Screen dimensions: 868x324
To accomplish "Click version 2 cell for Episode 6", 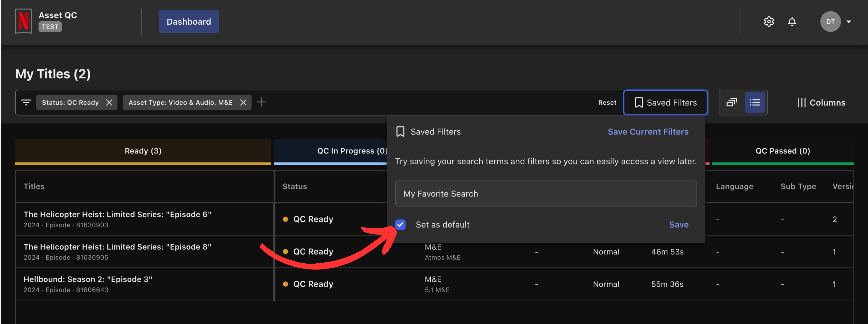I will tap(834, 220).
